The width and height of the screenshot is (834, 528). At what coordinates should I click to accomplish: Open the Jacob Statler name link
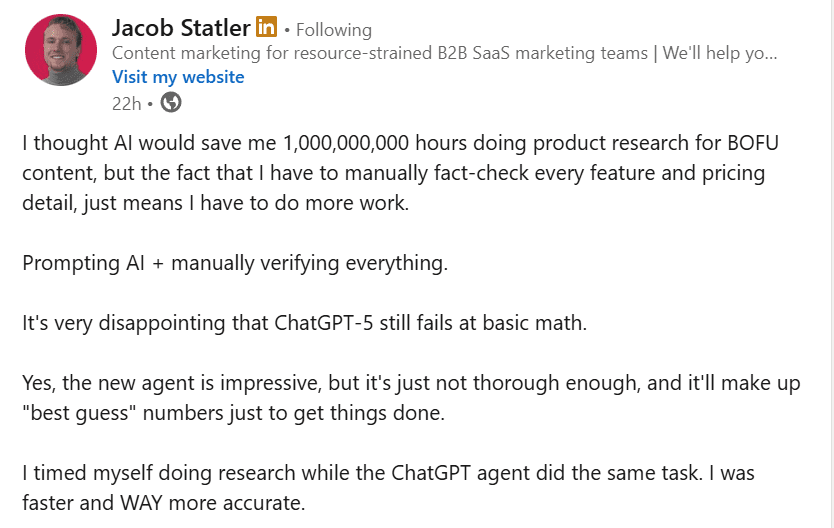click(180, 28)
